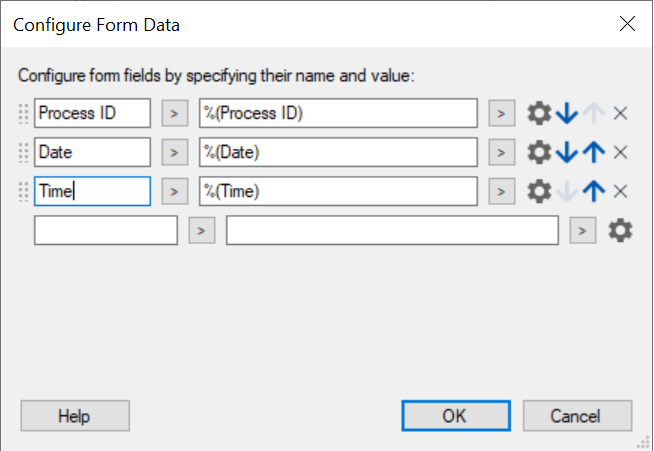Screen dimensions: 654x451
Task: Click the %(Process ID) value field
Action: click(338, 113)
